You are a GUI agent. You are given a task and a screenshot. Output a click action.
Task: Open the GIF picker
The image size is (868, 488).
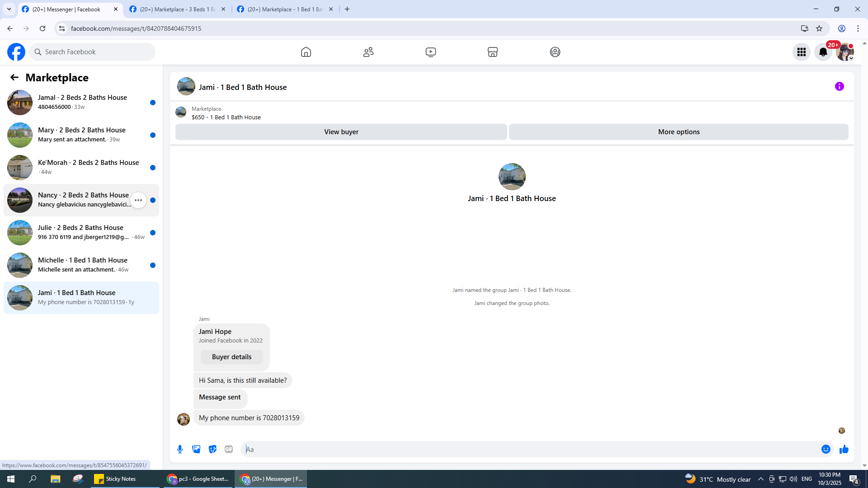(229, 449)
